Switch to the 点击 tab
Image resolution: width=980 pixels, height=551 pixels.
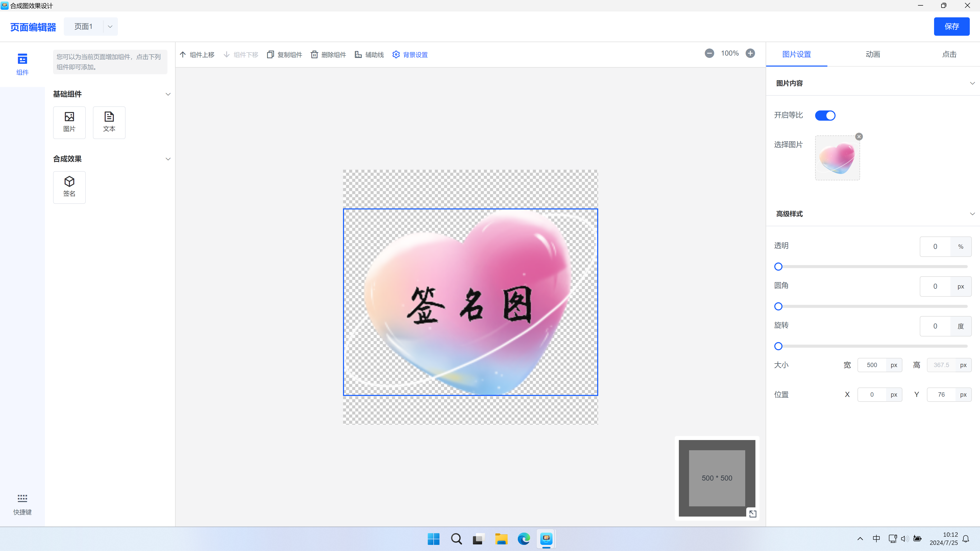pyautogui.click(x=949, y=54)
